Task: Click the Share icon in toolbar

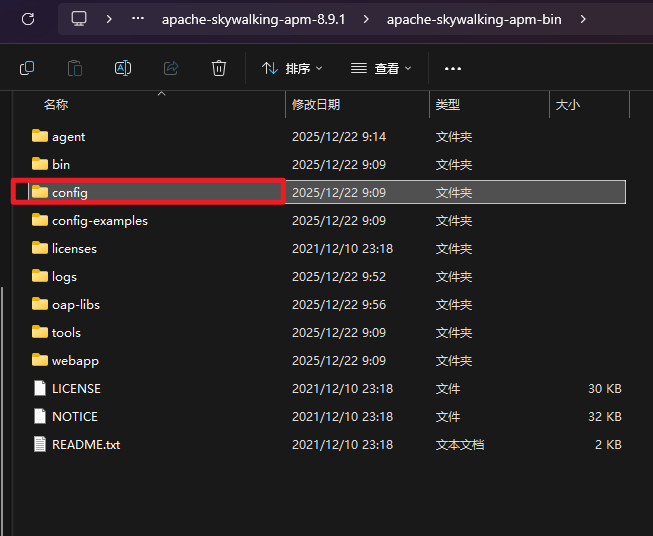Action: pos(171,68)
